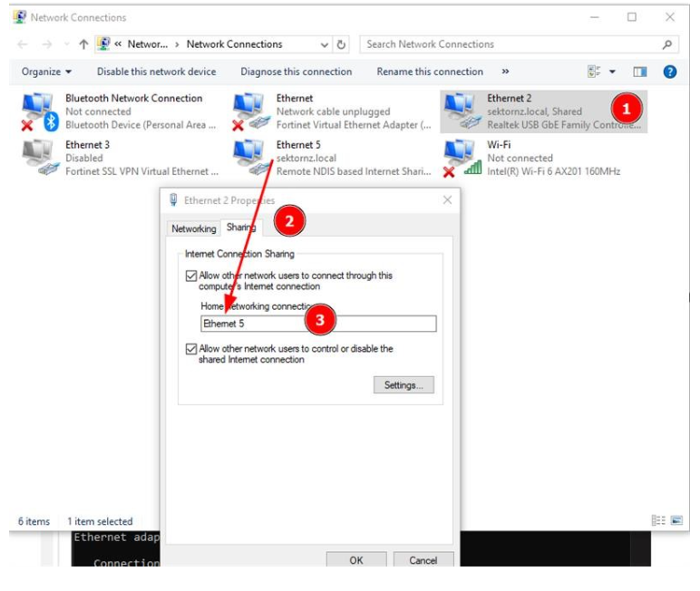700x591 pixels.
Task: Click 'Not connected' under Wi-Fi
Action: [520, 158]
